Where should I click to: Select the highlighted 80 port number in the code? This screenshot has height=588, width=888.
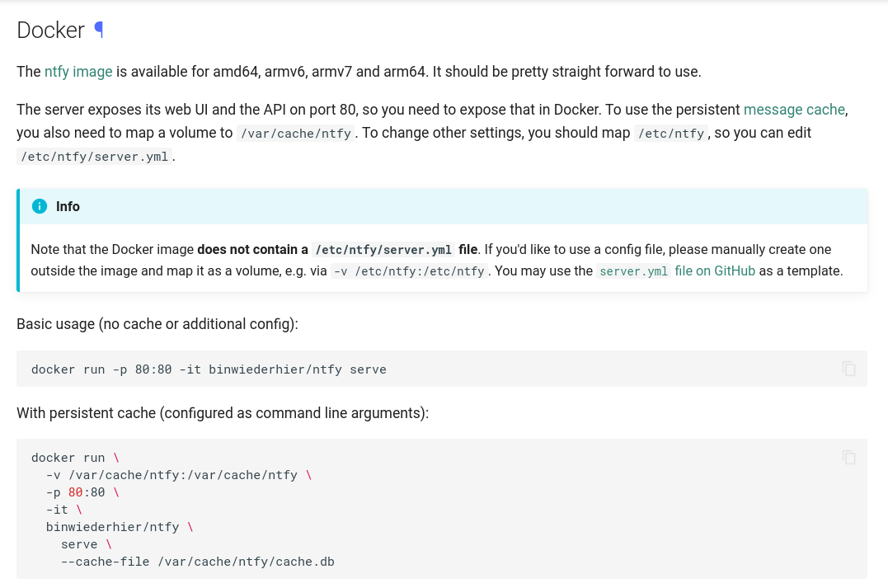coord(75,492)
